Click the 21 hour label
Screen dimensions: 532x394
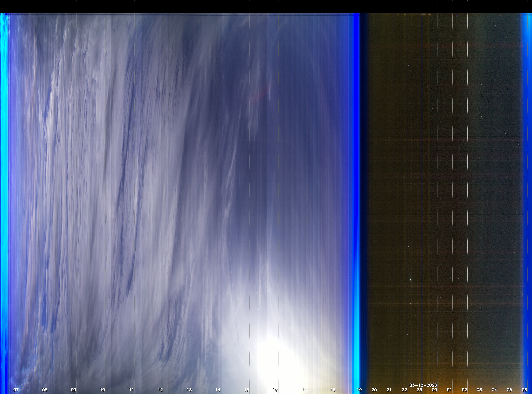tap(389, 390)
